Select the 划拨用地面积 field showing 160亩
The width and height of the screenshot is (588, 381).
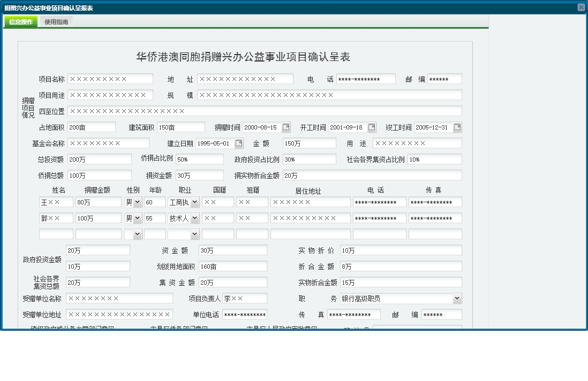232,266
